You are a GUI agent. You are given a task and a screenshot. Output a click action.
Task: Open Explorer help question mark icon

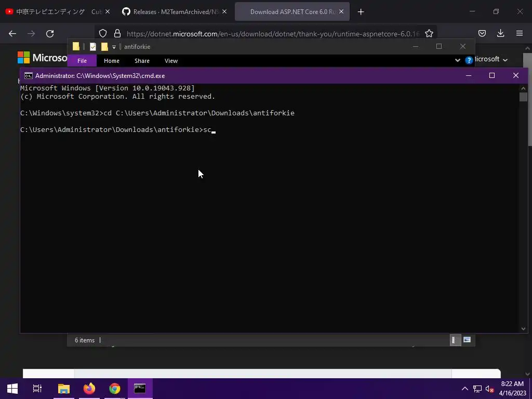point(469,60)
